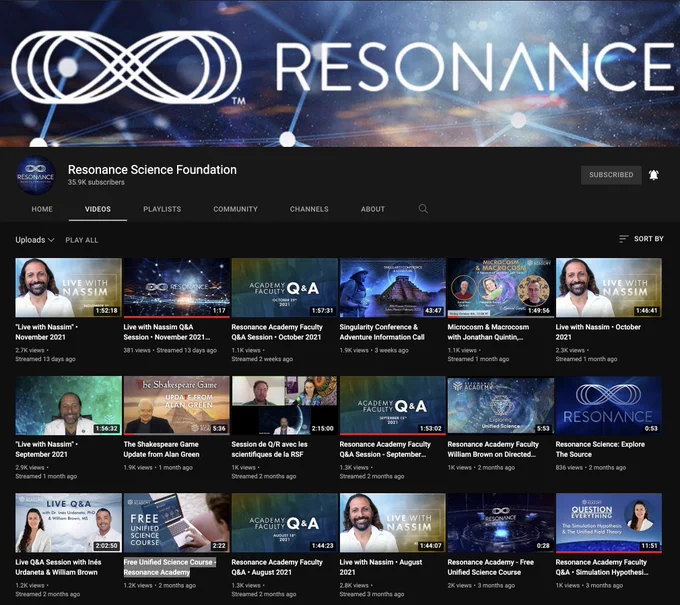Open the Microcosm & Macrocosm thumbnail
This screenshot has height=605, width=680.
point(501,288)
